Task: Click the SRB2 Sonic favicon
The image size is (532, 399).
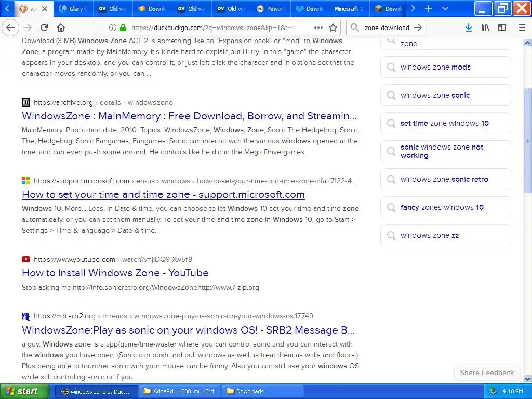Action: click(x=26, y=316)
